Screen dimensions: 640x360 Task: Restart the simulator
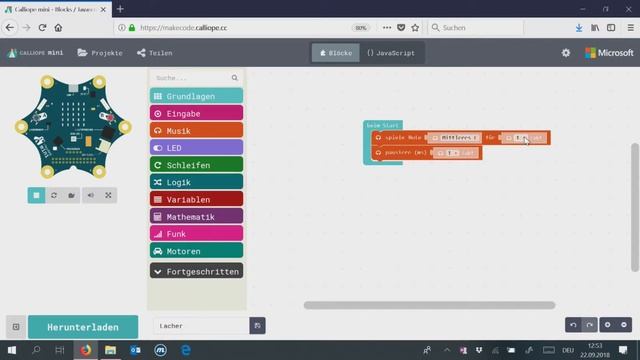tap(54, 195)
